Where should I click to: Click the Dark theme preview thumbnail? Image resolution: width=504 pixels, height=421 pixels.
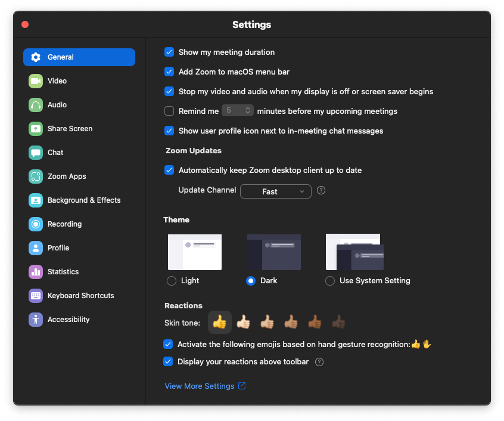coord(274,252)
